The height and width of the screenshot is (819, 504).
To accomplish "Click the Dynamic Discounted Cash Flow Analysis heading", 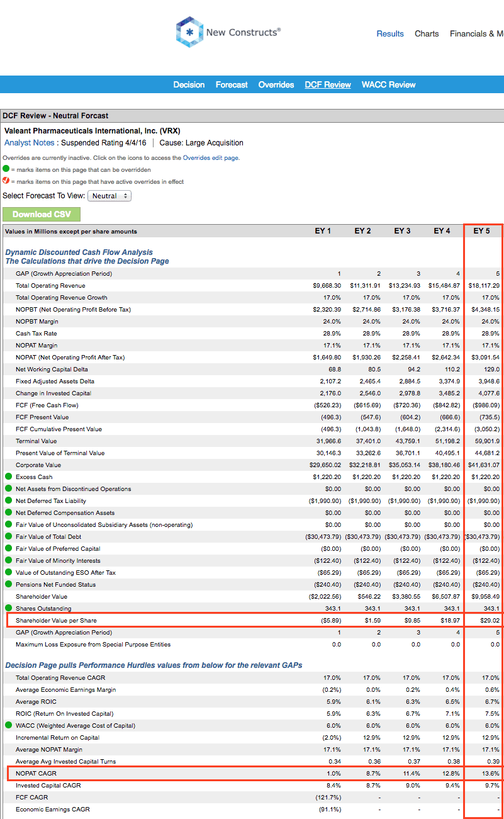I will (79, 252).
